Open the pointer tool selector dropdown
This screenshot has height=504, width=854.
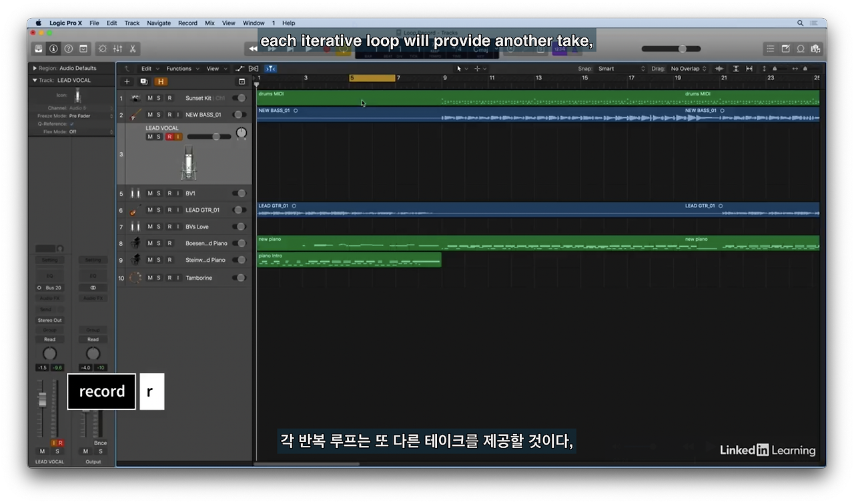click(462, 69)
